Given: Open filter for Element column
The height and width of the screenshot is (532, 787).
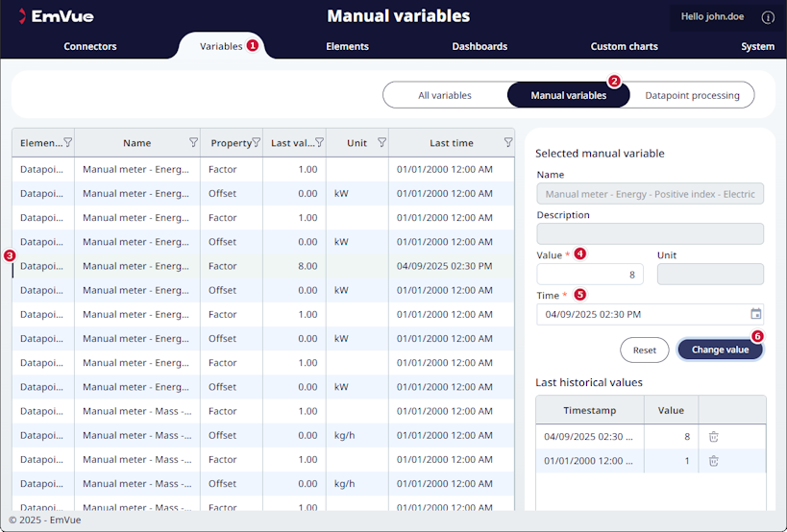Looking at the screenshot, I should pos(68,143).
